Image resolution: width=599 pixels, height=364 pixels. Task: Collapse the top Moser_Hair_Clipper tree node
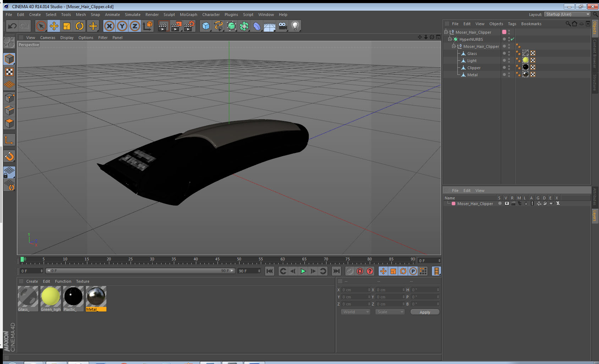coord(446,32)
